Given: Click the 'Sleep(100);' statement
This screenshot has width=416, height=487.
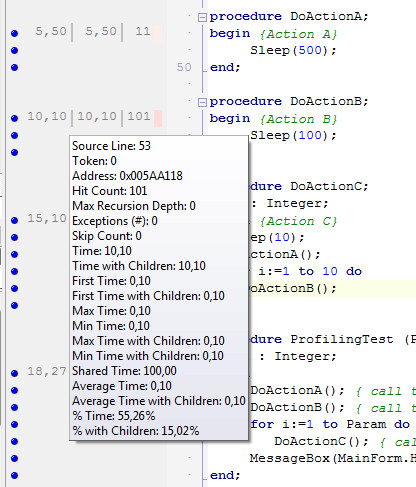Looking at the screenshot, I should (293, 136).
